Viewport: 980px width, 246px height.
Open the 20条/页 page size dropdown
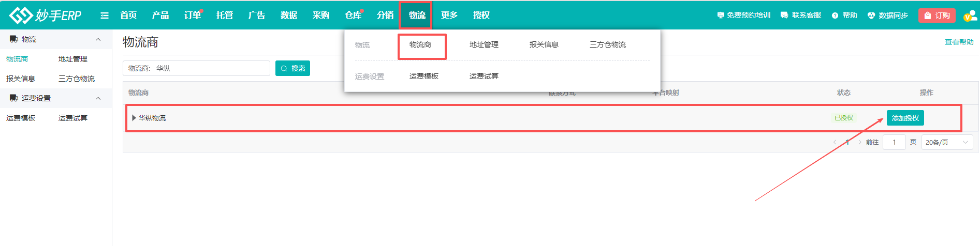947,142
